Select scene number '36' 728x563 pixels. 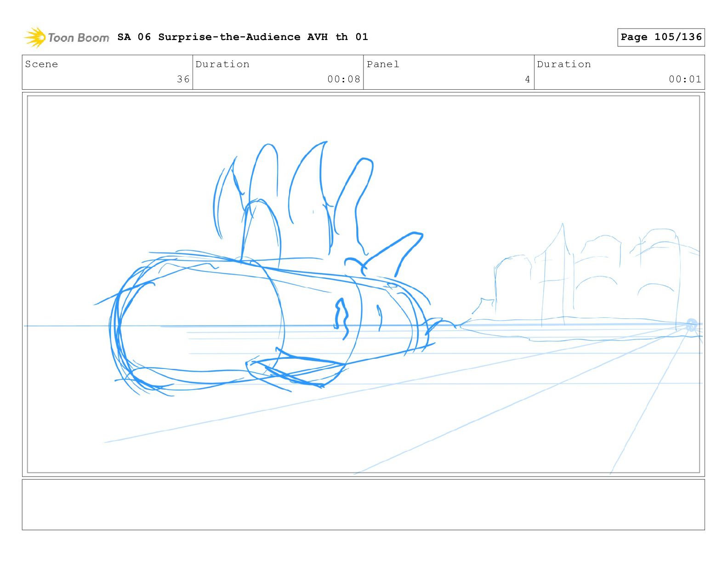tap(183, 79)
